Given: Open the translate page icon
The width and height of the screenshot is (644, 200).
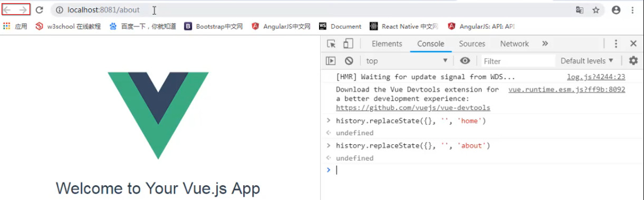Looking at the screenshot, I should click(580, 10).
